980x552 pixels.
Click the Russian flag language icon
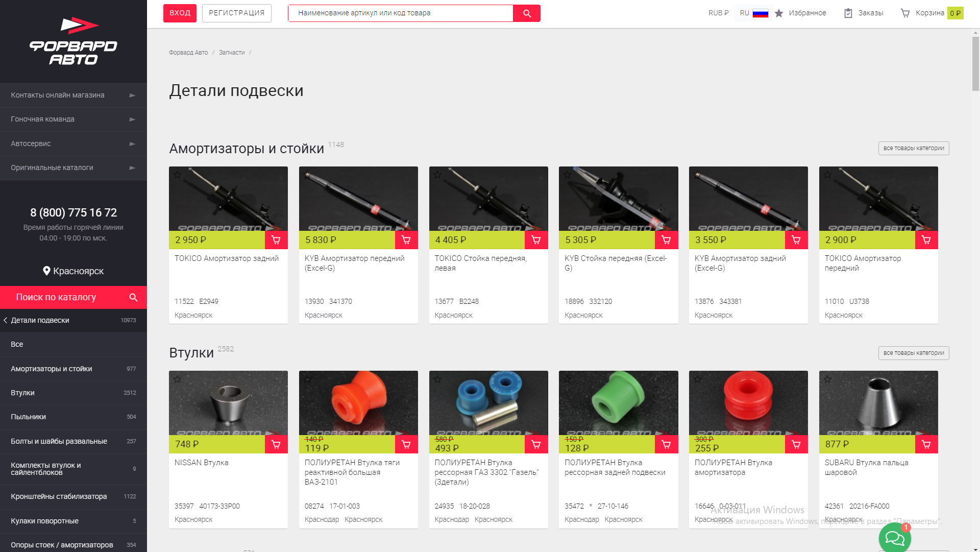tap(760, 13)
